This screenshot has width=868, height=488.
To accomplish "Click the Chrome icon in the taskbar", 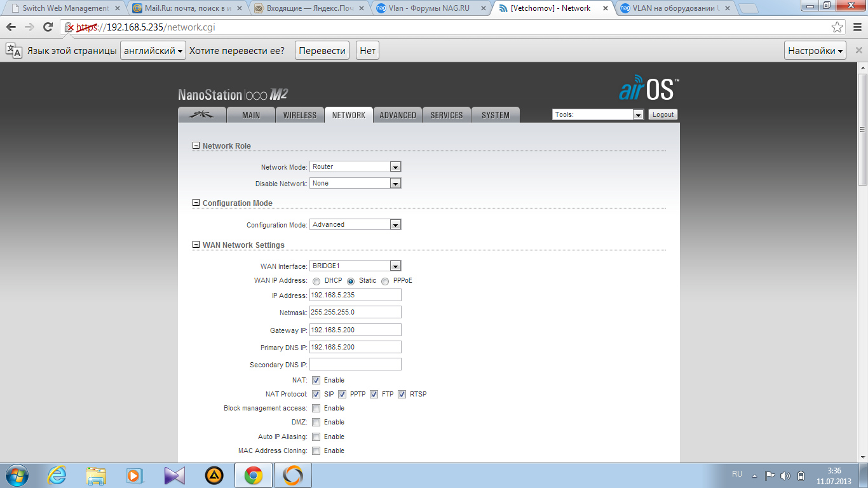I will pyautogui.click(x=254, y=475).
